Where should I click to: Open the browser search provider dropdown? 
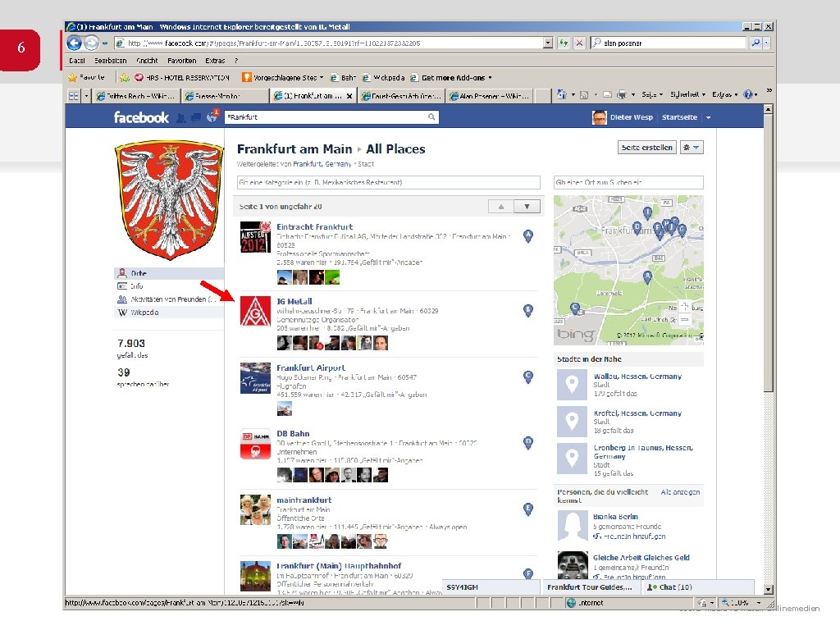767,43
